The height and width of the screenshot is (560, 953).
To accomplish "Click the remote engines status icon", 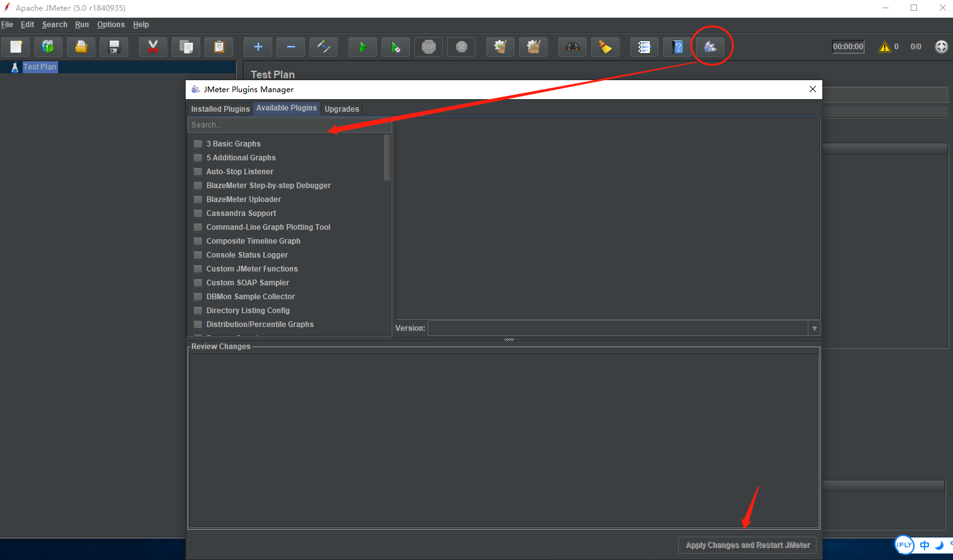I will point(942,47).
